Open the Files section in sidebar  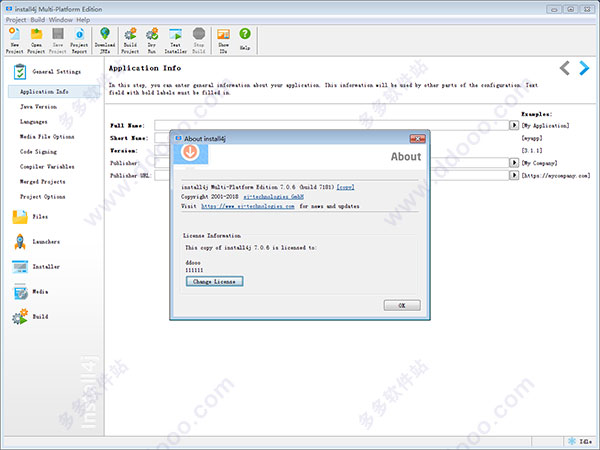point(31,217)
